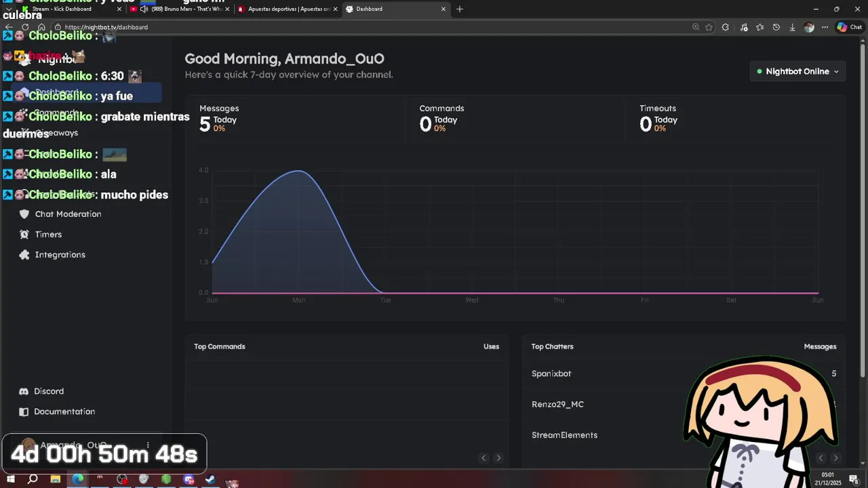868x488 pixels.
Task: Open Timers via its clock icon
Action: click(24, 235)
